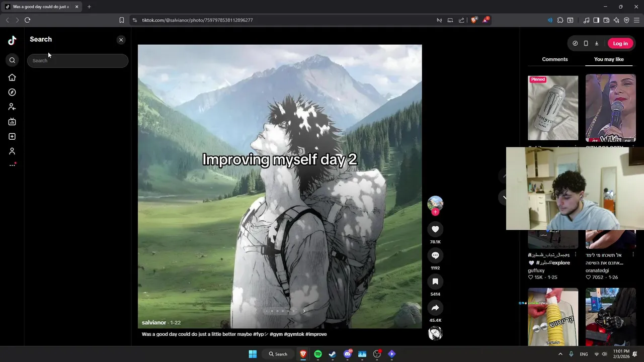Open the creator avatar above like button
This screenshot has width=644, height=362.
tap(435, 203)
